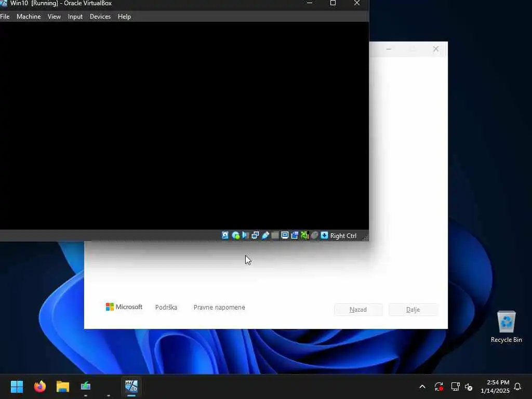Launch Firefox from the taskbar
The image size is (532, 399).
(x=39, y=387)
